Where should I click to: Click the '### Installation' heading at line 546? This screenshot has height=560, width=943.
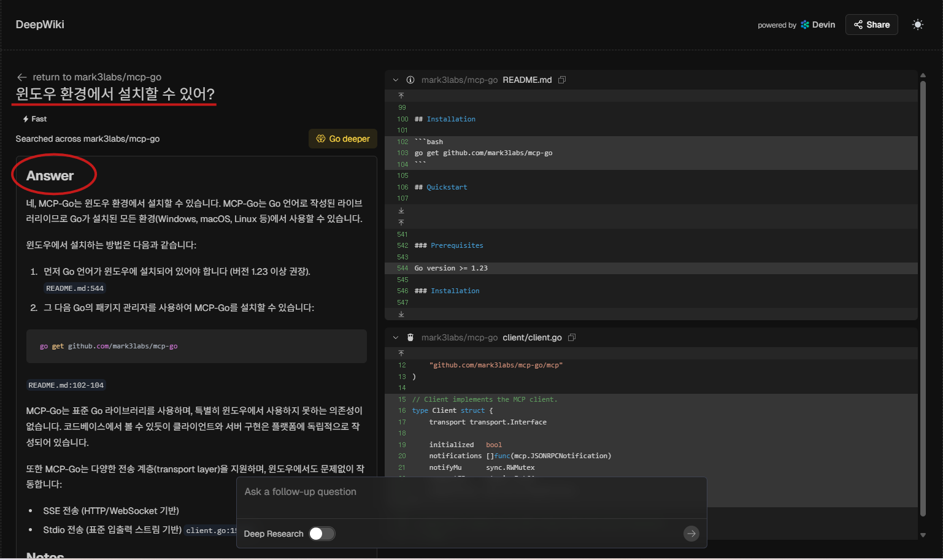coord(447,291)
